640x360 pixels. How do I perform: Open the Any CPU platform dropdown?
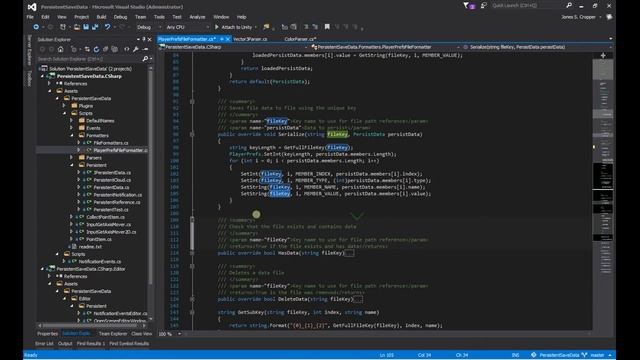coord(187,27)
